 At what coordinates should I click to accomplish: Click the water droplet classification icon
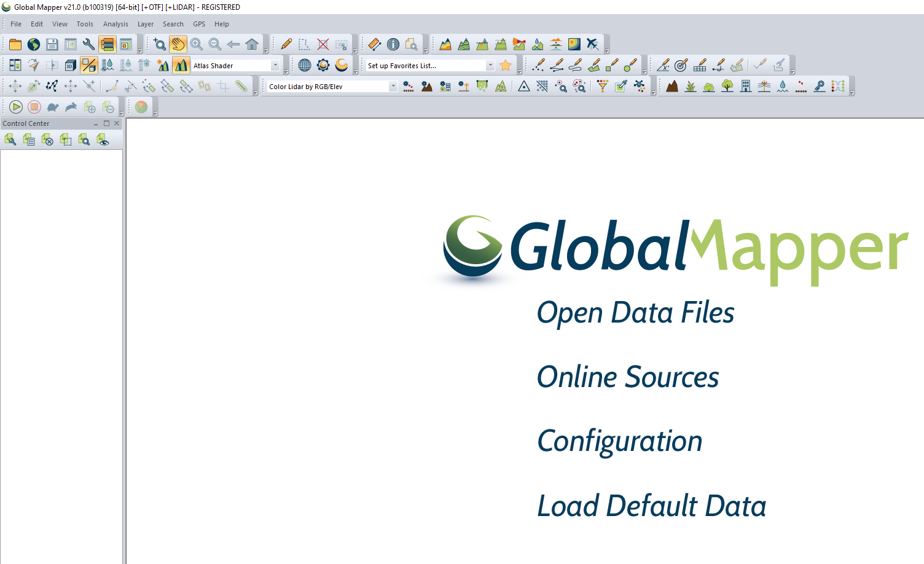(x=783, y=86)
